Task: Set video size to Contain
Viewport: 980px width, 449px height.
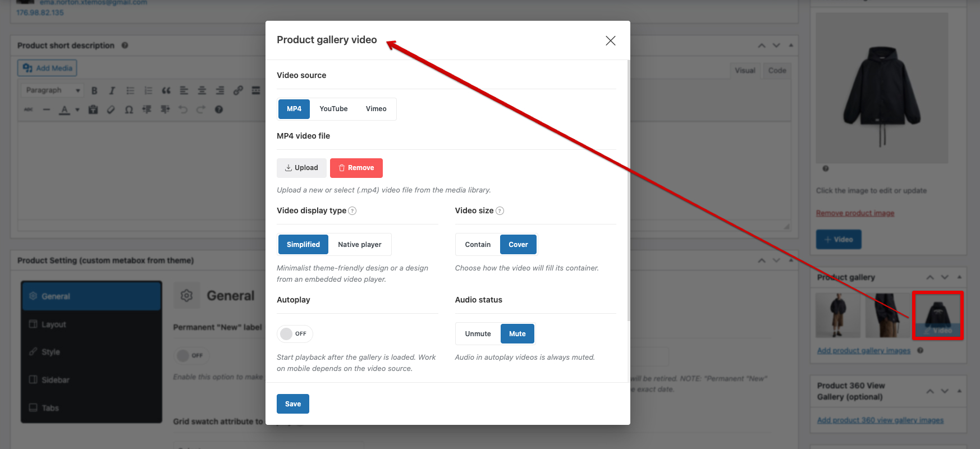Action: (478, 245)
